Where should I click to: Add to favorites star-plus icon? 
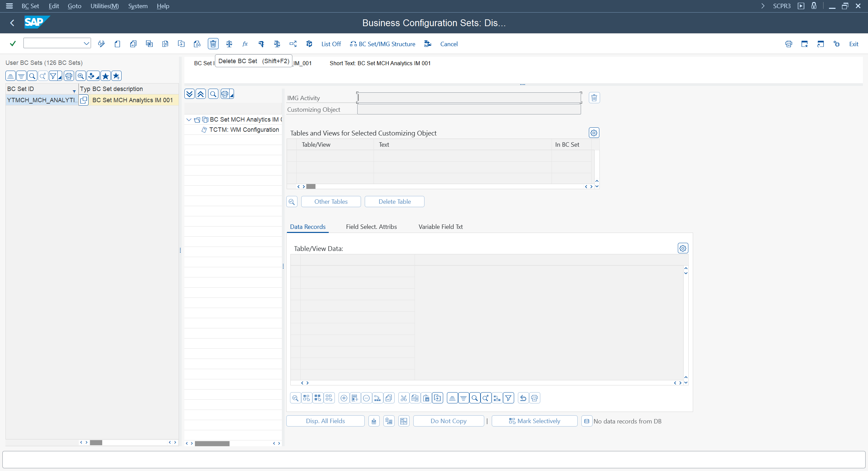116,76
